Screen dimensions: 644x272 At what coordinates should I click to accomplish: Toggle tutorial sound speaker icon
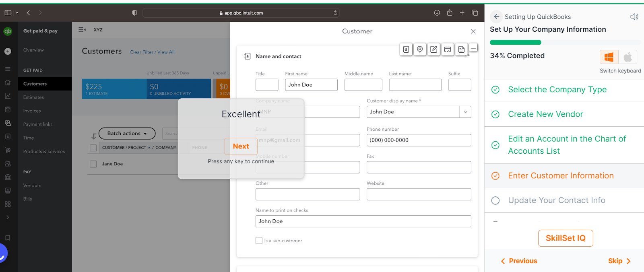click(x=634, y=16)
